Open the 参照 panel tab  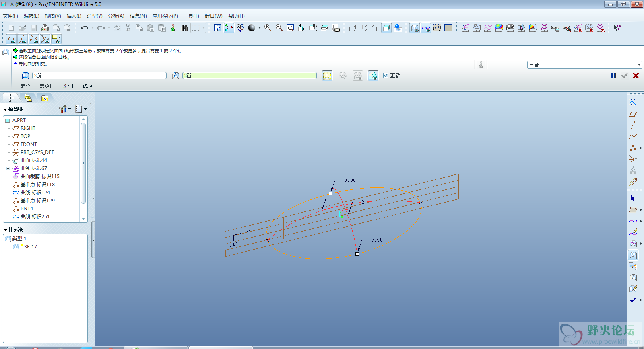26,86
